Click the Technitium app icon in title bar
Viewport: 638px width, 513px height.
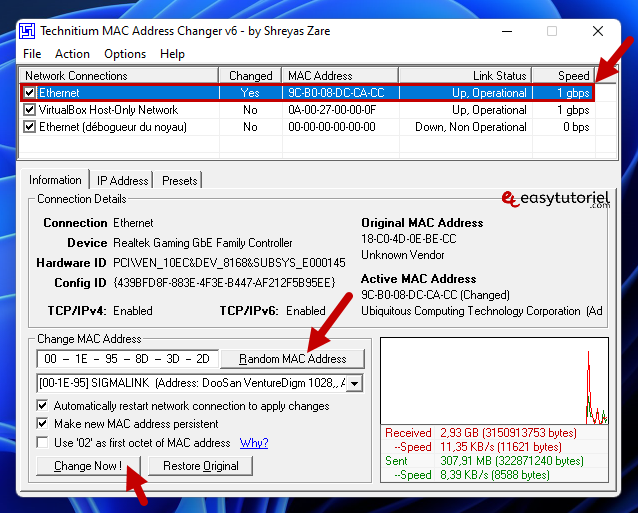27,31
